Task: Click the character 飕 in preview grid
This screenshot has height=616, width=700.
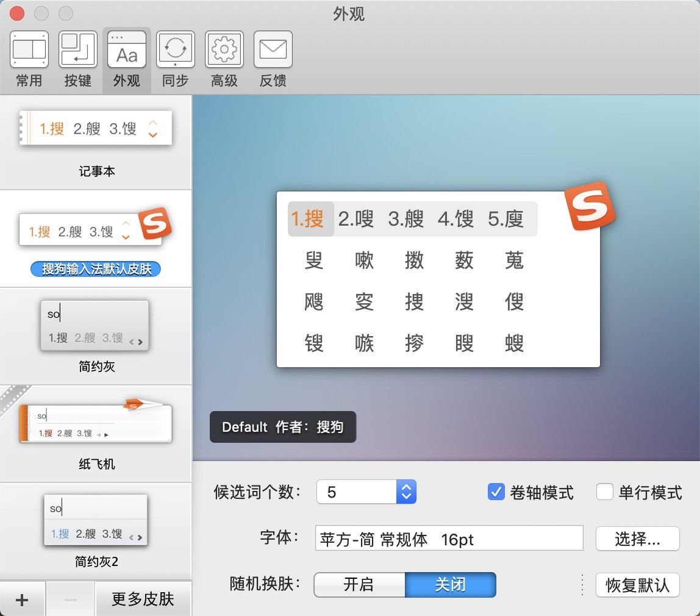Action: pyautogui.click(x=314, y=302)
